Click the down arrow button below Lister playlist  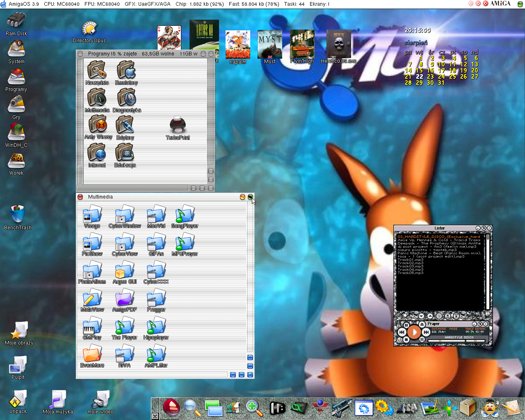tap(421, 316)
